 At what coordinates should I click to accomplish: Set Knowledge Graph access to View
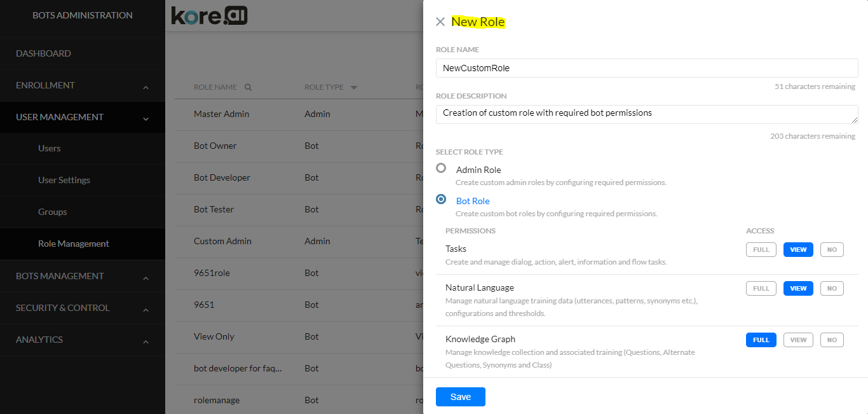click(798, 340)
